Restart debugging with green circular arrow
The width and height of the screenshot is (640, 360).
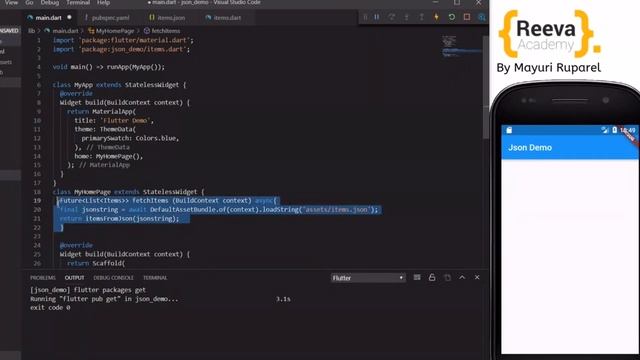coord(451,17)
